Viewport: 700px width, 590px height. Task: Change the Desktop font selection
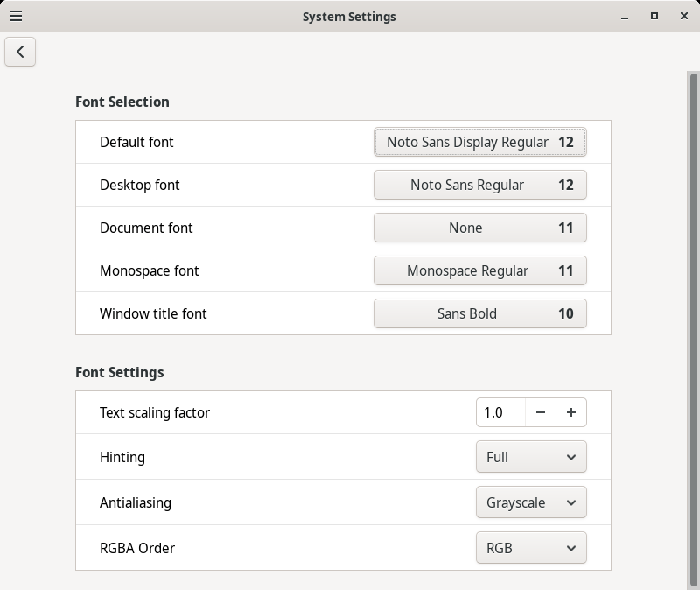479,185
